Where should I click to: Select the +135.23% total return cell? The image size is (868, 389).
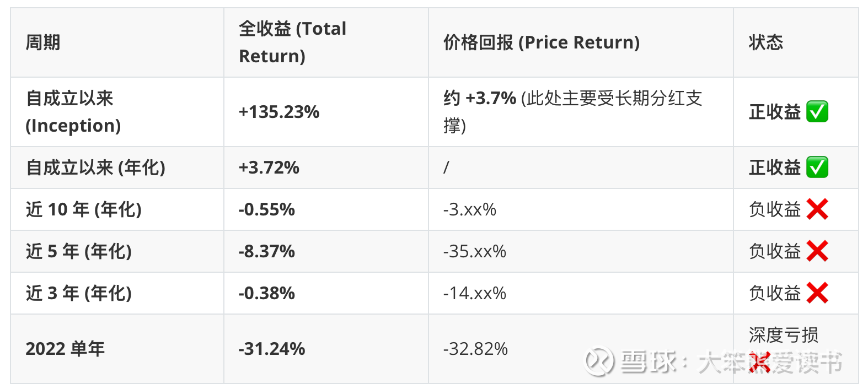279,112
